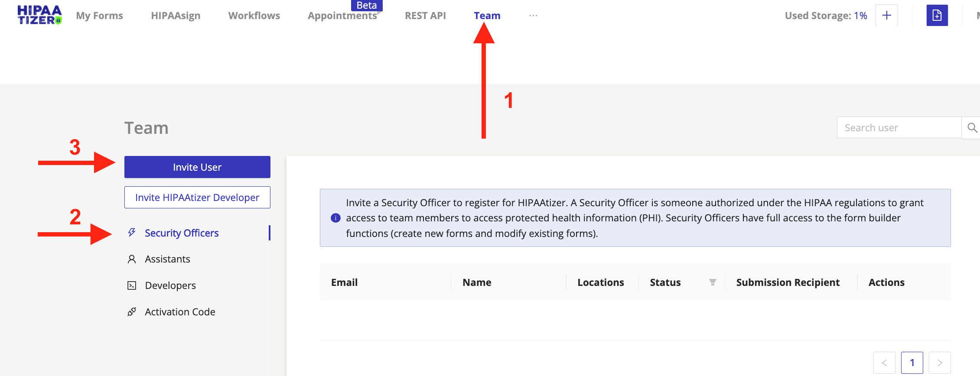Expand the three-dot more menu
This screenshot has height=376, width=980.
point(533,16)
